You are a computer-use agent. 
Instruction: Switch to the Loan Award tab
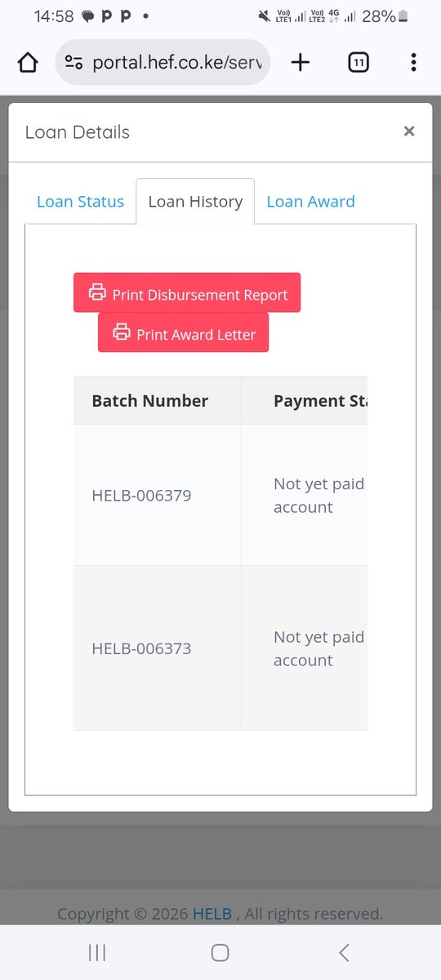(310, 202)
